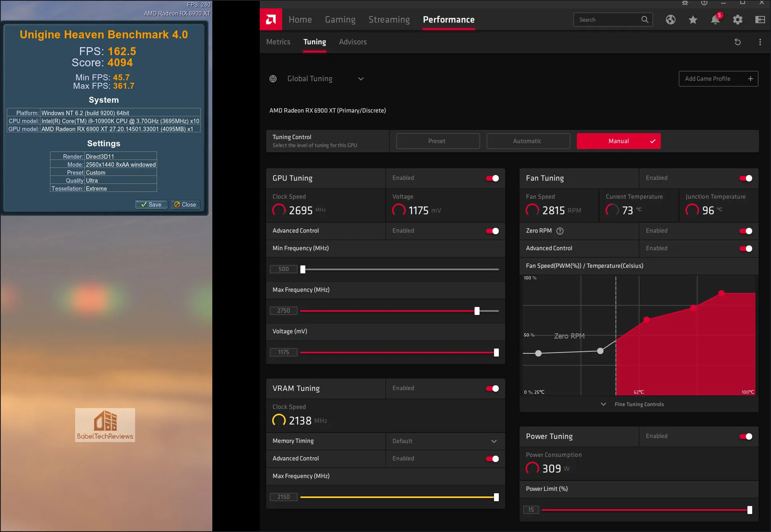771x532 pixels.
Task: Toggle the Fan Tuning enabled switch
Action: point(746,178)
